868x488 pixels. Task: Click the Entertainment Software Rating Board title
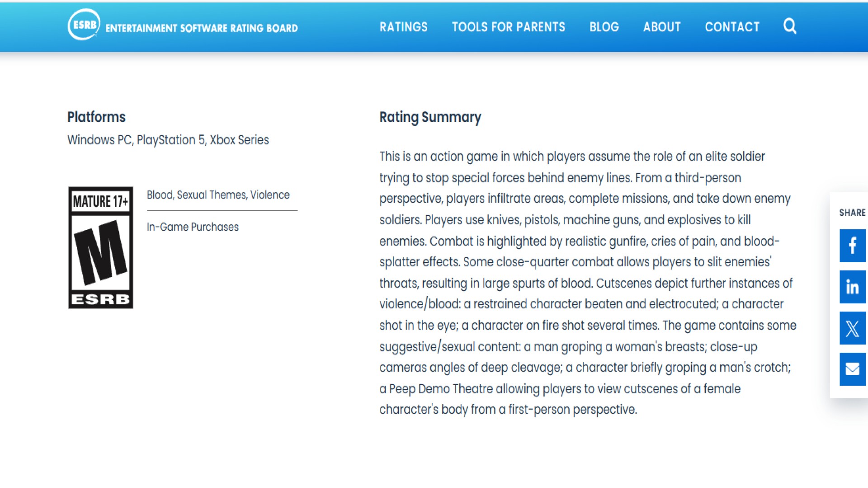(201, 28)
